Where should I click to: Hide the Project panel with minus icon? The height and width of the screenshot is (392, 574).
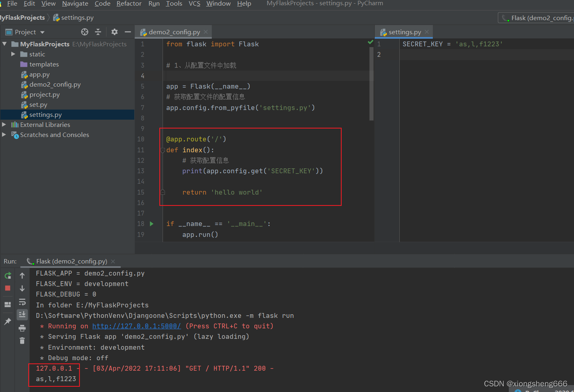pos(128,32)
